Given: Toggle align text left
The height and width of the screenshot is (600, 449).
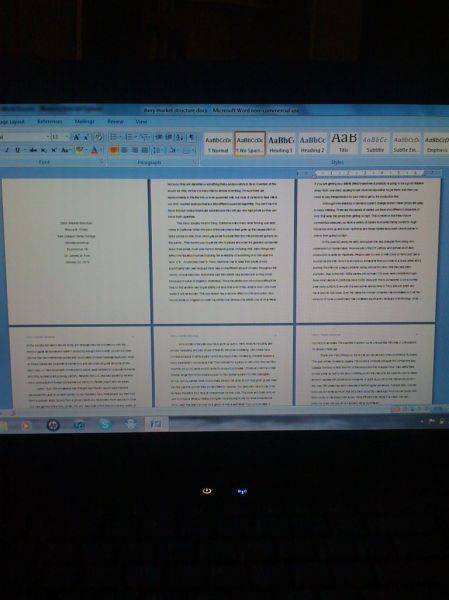Looking at the screenshot, I should point(114,150).
